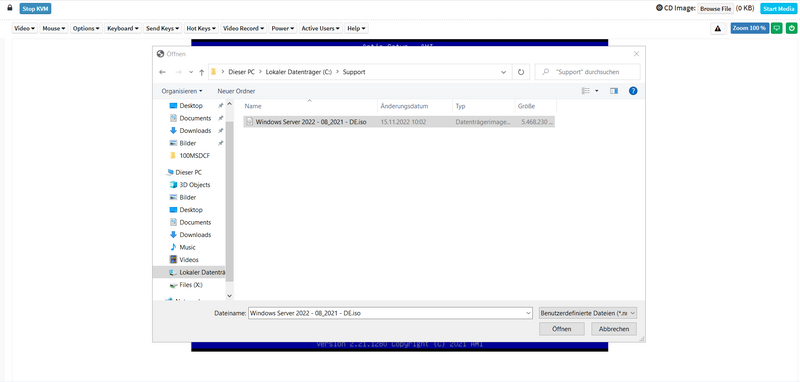Image resolution: width=800 pixels, height=382 pixels.
Task: Open the Video Record dropdown
Action: (244, 29)
